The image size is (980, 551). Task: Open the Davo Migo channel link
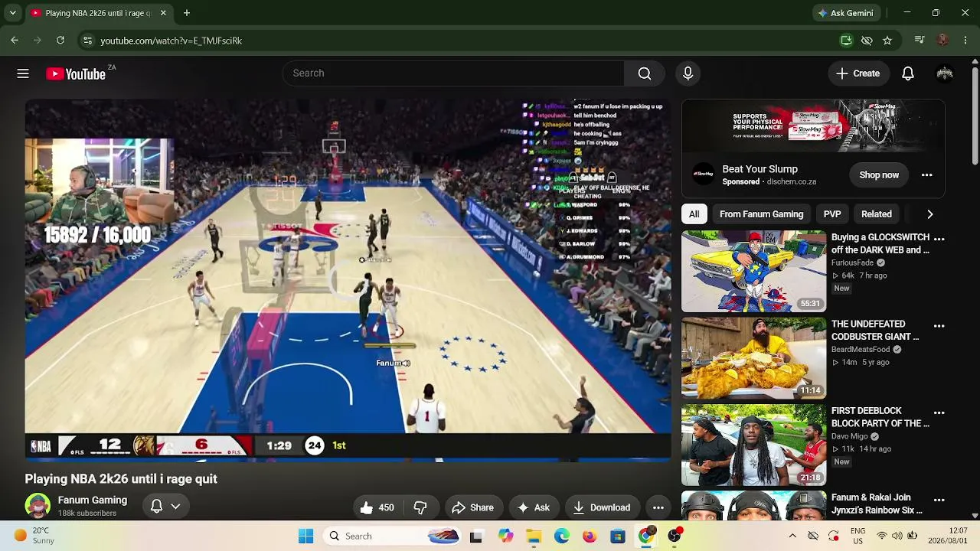850,436
